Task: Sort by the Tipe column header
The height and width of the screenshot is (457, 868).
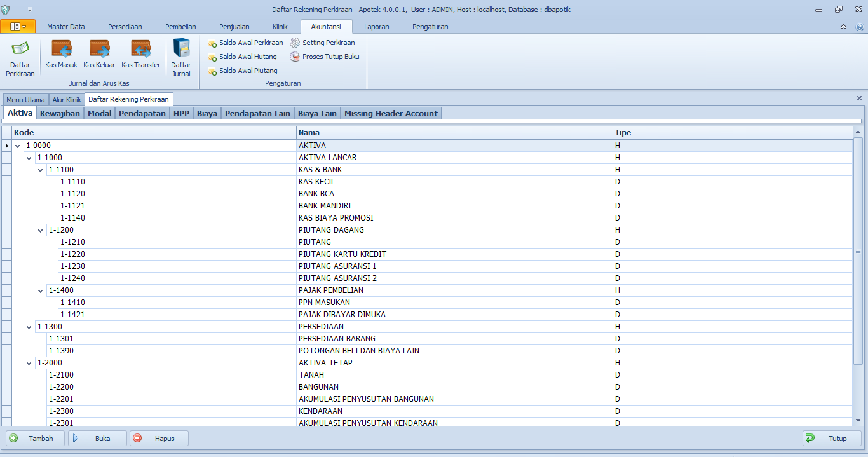Action: [733, 133]
